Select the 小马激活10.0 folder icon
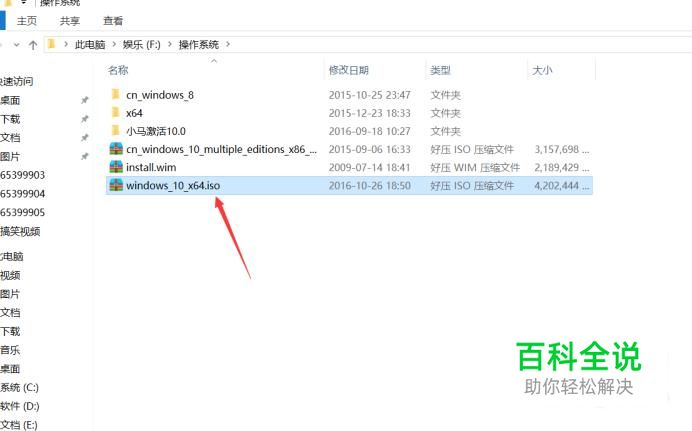The image size is (692, 431). [x=116, y=131]
